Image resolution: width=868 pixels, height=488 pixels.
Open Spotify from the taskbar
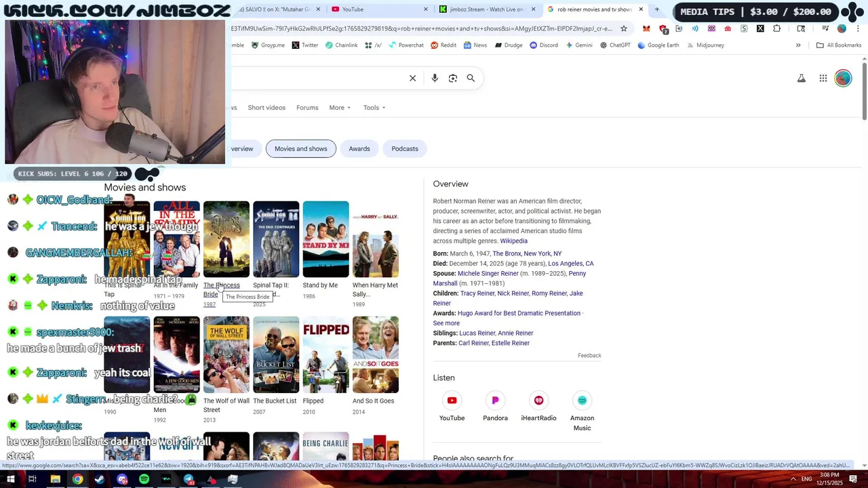144,479
